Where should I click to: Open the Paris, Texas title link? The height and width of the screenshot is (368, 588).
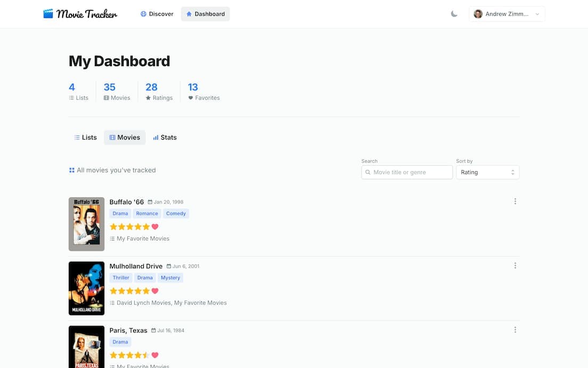128,331
